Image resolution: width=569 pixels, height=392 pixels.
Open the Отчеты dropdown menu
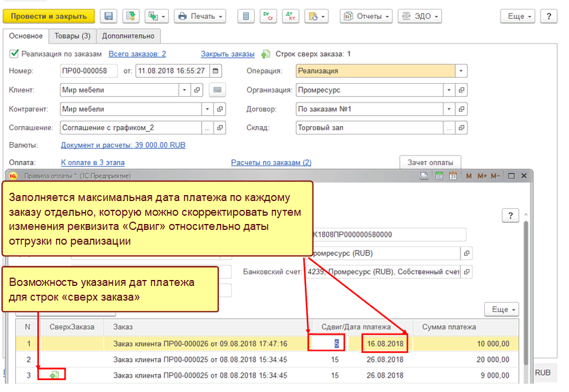[x=366, y=17]
